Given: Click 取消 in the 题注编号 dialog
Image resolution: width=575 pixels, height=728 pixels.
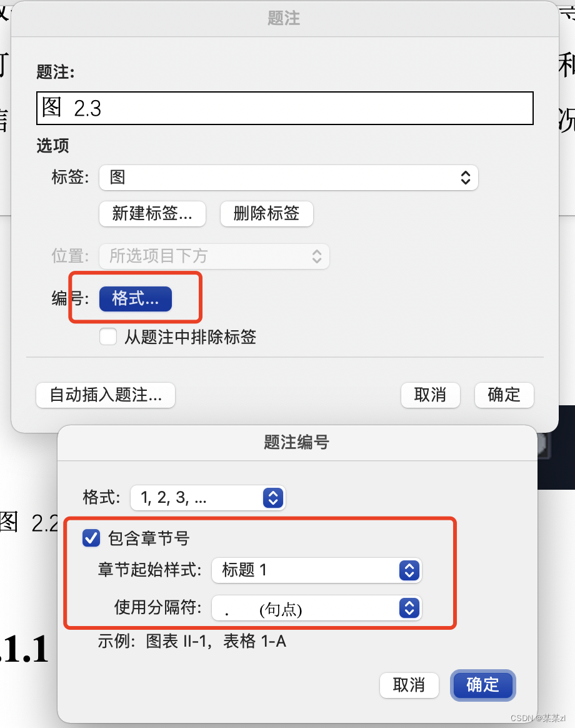Looking at the screenshot, I should tap(409, 685).
